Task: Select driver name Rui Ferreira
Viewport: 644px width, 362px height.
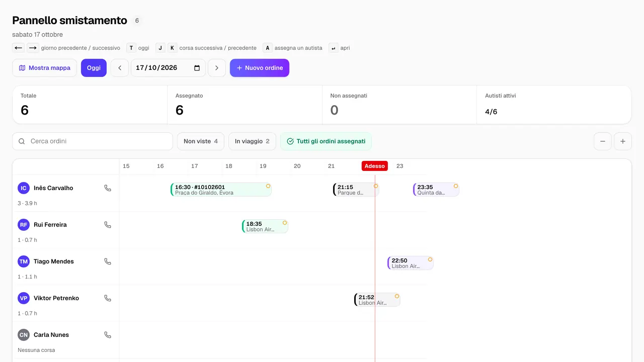Action: (50, 225)
